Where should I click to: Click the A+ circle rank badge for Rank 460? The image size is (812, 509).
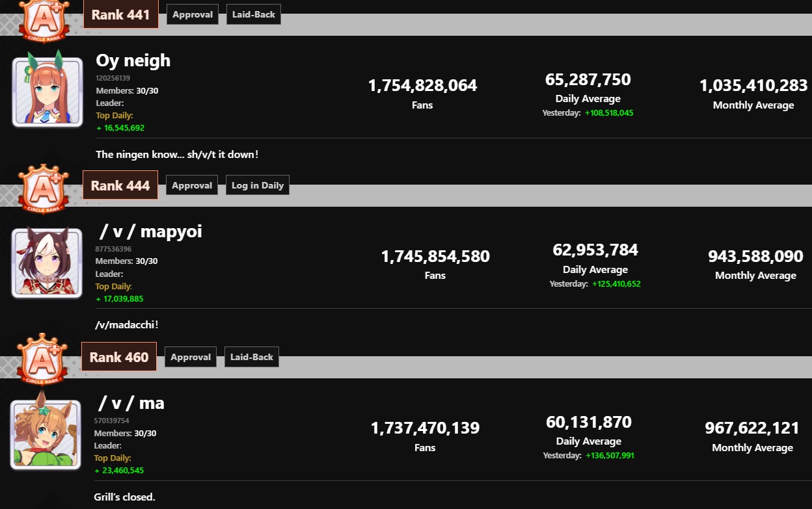(42, 361)
